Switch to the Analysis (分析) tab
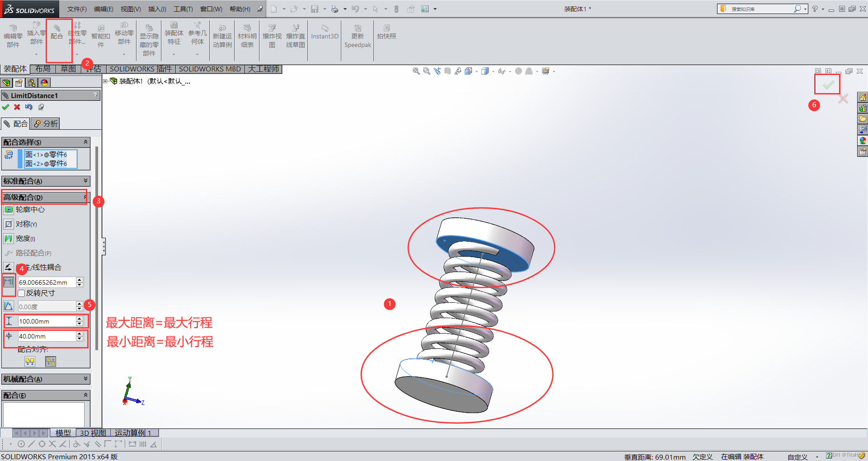Screen dimensions: 868x461 pos(46,124)
